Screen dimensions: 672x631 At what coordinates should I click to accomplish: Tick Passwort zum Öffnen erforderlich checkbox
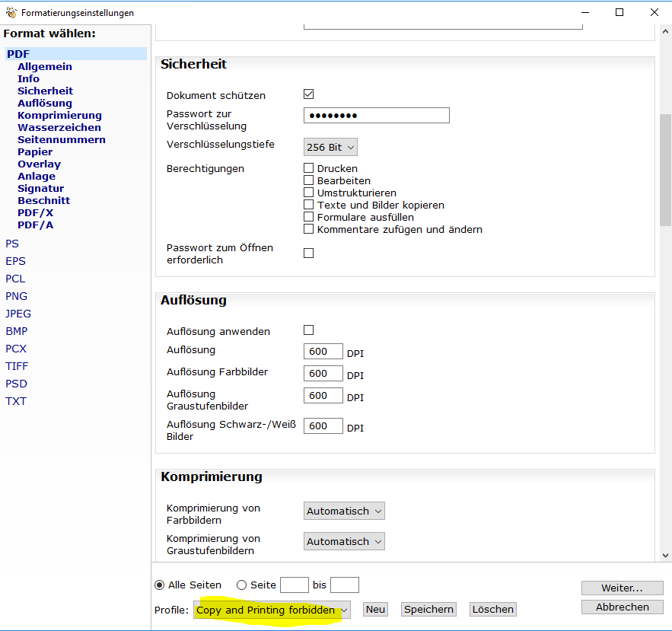tap(308, 253)
